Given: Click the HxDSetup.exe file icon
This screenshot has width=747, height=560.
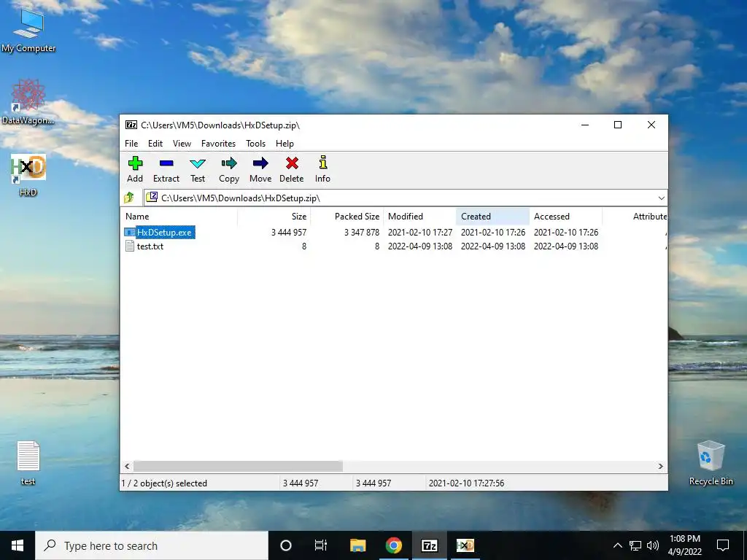Looking at the screenshot, I should (x=130, y=233).
